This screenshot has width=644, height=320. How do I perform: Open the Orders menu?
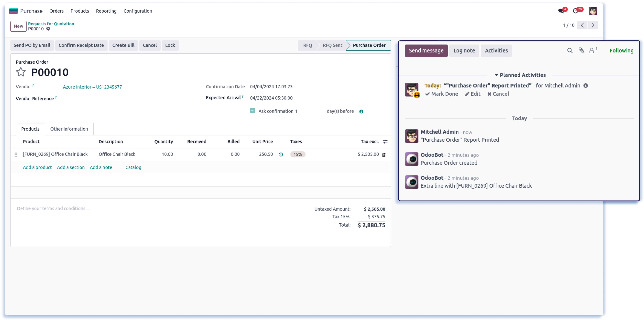click(56, 11)
